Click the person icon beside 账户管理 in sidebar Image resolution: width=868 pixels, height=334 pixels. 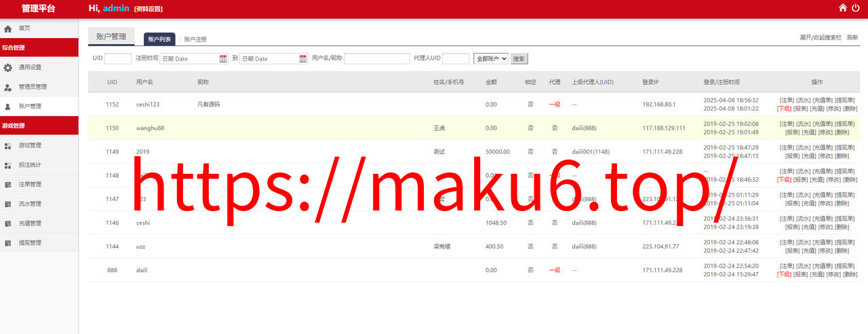[8, 107]
